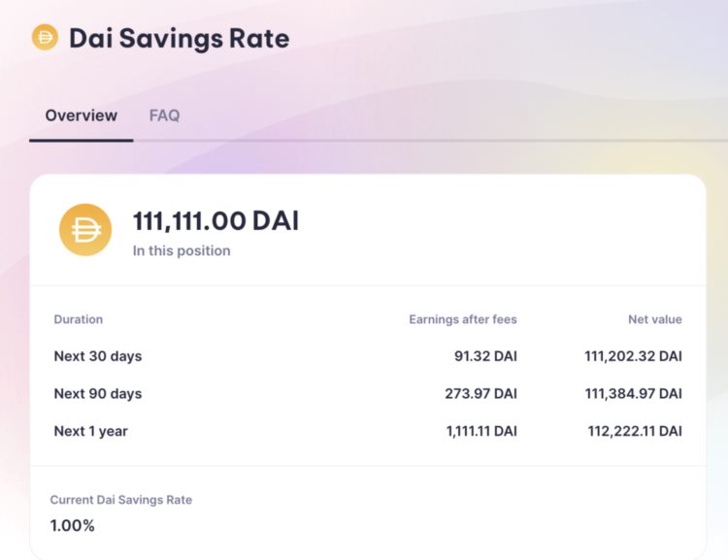
Task: Select the Next 30 days row label
Action: pyautogui.click(x=98, y=356)
